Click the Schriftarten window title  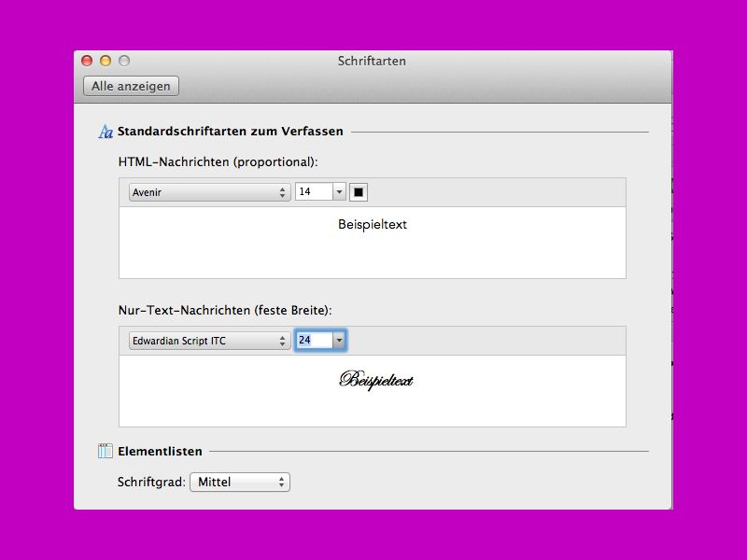tap(372, 61)
